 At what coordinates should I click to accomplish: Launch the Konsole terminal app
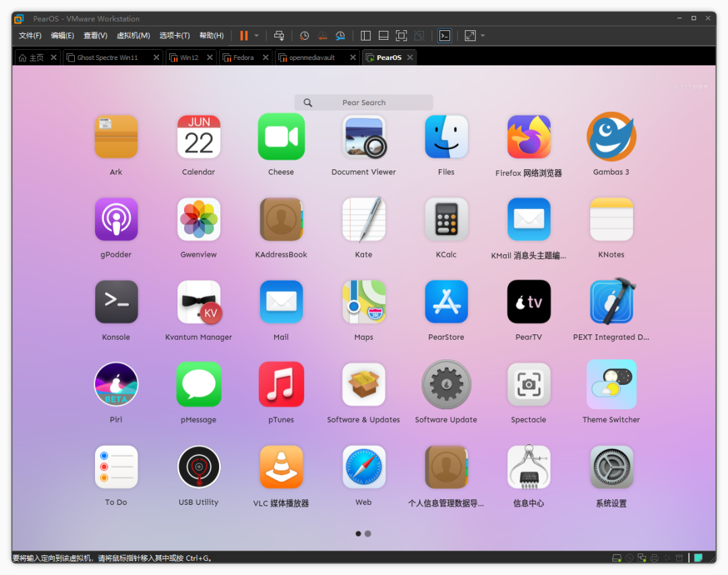116,302
